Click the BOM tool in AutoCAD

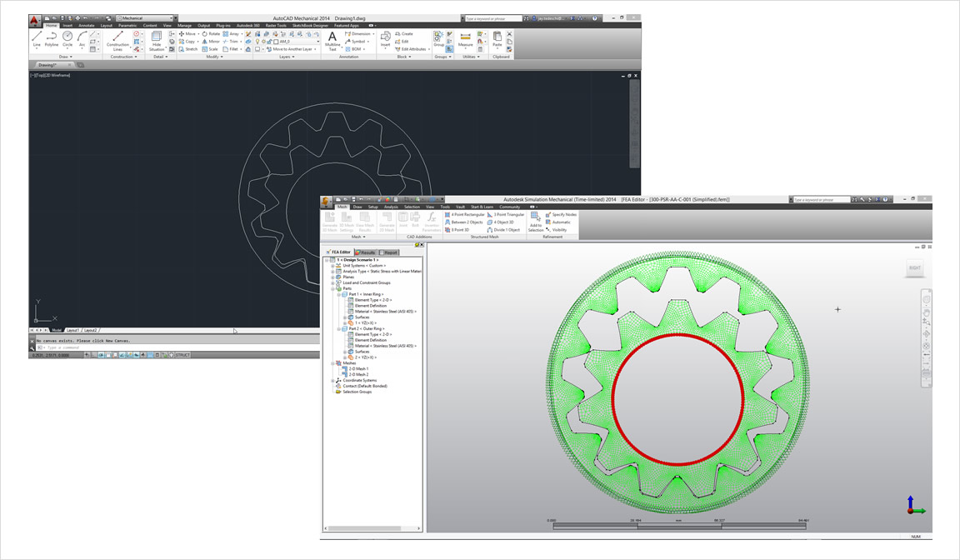354,49
